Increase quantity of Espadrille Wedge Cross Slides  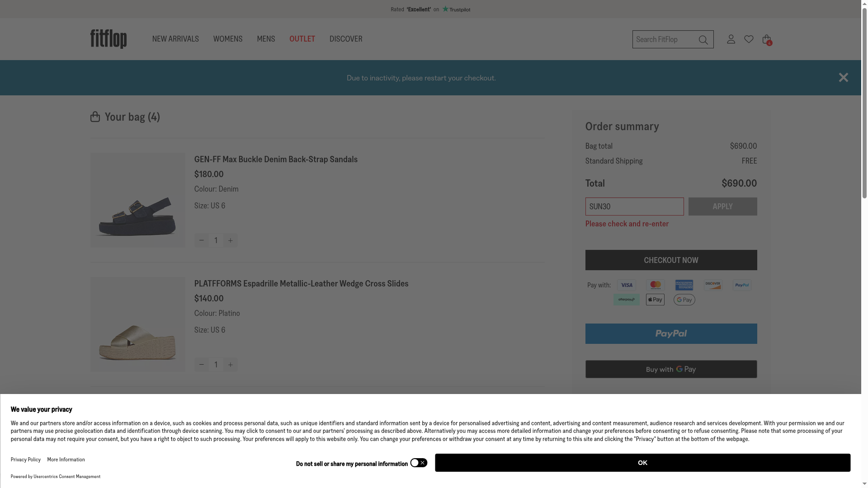click(230, 365)
